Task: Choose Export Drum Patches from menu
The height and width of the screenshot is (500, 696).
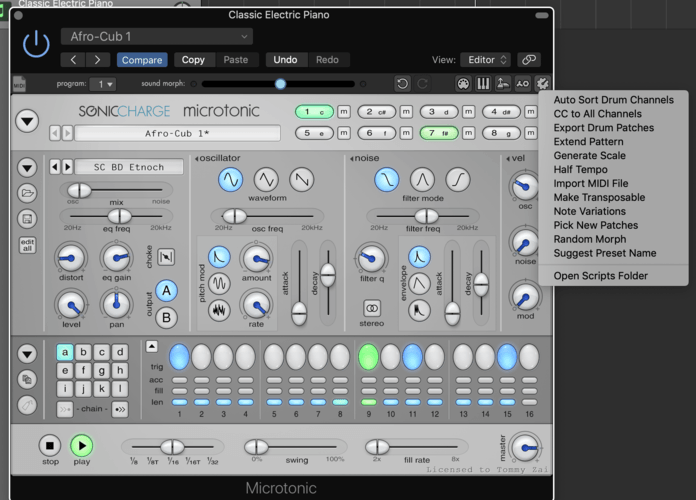Action: pos(604,128)
